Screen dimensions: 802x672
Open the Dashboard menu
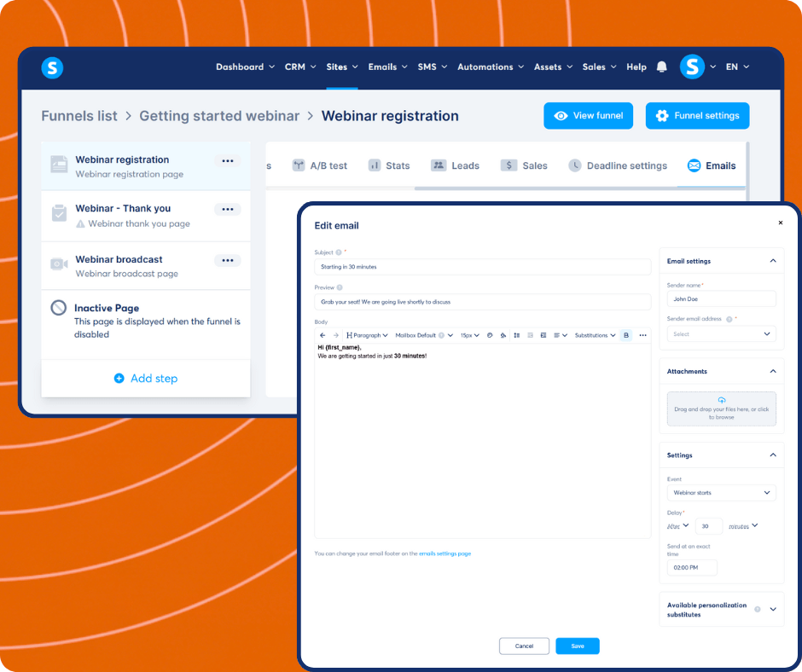click(x=245, y=67)
